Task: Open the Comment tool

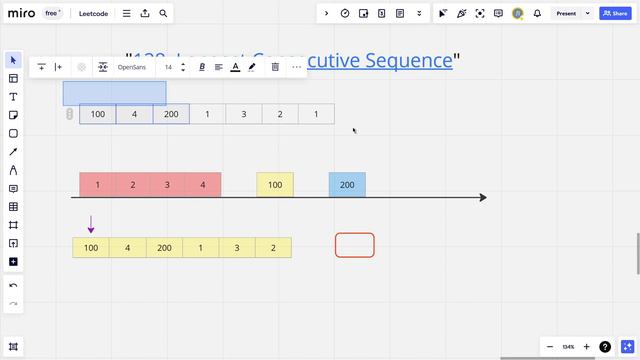Action: pyautogui.click(x=13, y=189)
